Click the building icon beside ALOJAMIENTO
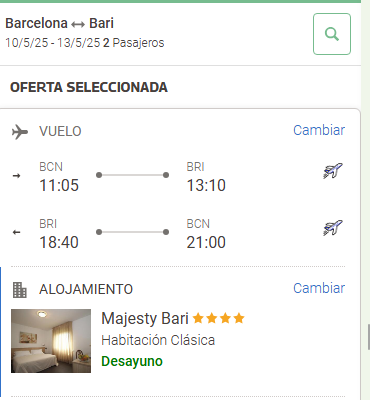The width and height of the screenshot is (370, 400). point(20,290)
